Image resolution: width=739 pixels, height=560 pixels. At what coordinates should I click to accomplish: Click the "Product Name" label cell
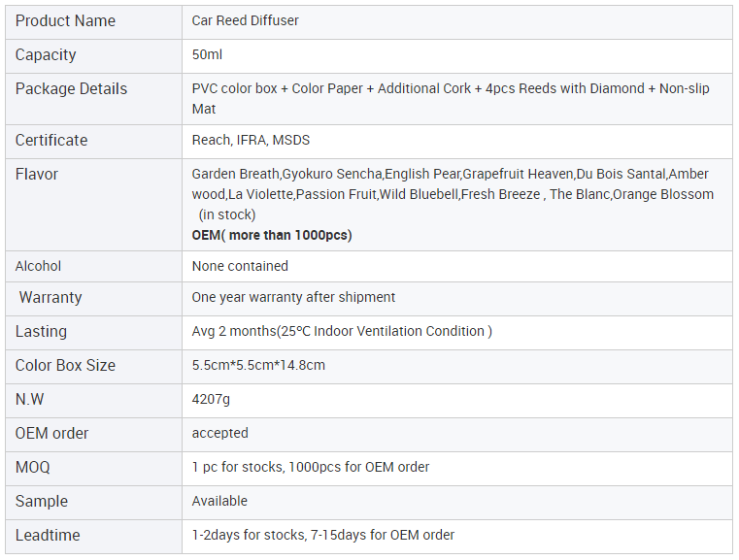65,21
